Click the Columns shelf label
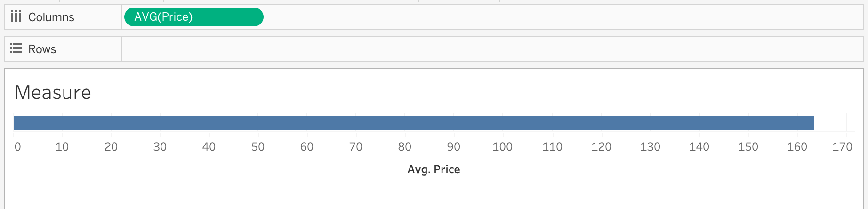Viewport: 868px width, 209px height. pyautogui.click(x=51, y=17)
